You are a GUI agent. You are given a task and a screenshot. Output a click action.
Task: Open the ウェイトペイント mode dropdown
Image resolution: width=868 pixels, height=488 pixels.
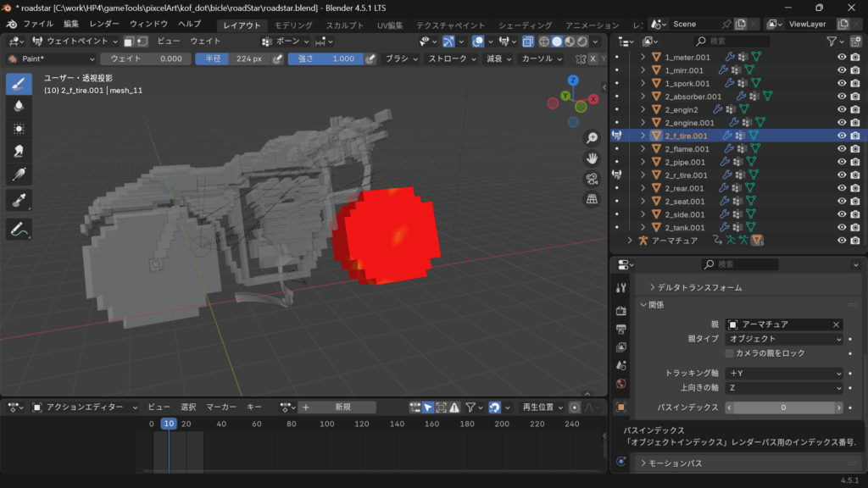pyautogui.click(x=75, y=41)
